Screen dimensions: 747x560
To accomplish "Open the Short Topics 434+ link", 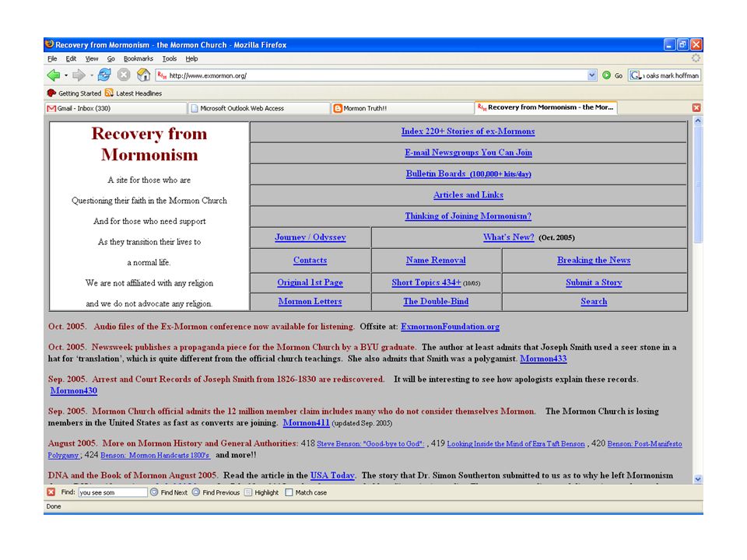I will pos(426,282).
